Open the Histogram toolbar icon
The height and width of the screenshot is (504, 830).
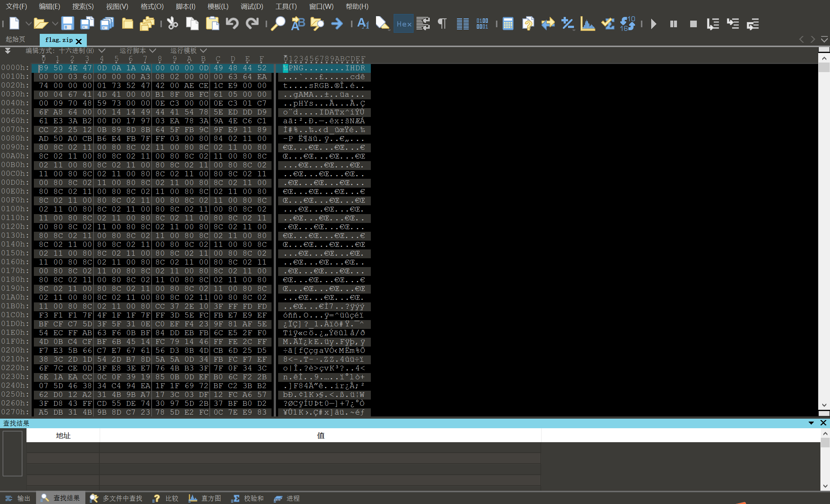pos(588,24)
